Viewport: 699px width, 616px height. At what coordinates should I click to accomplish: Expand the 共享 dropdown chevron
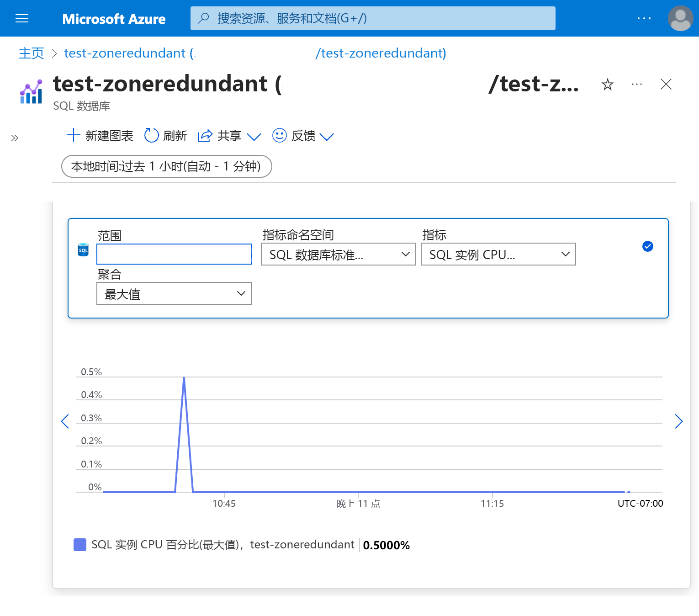tap(254, 137)
